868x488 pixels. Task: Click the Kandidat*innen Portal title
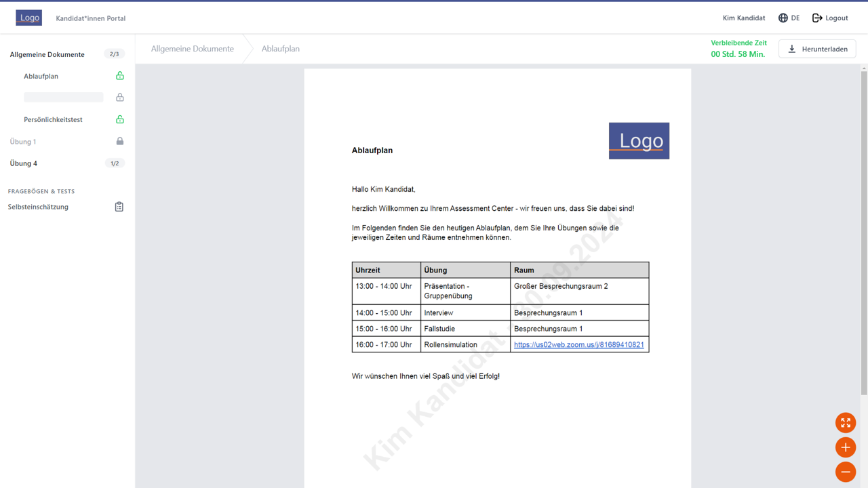point(91,18)
